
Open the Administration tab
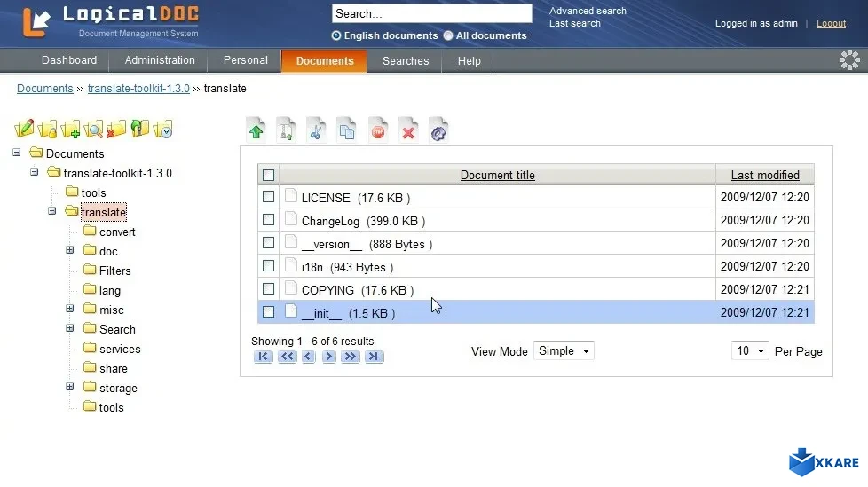pyautogui.click(x=160, y=60)
